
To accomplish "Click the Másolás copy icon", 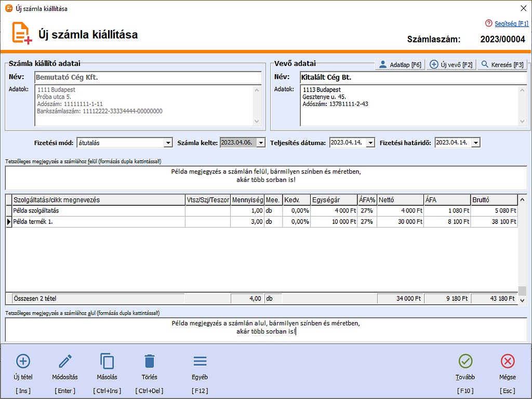I will click(107, 361).
